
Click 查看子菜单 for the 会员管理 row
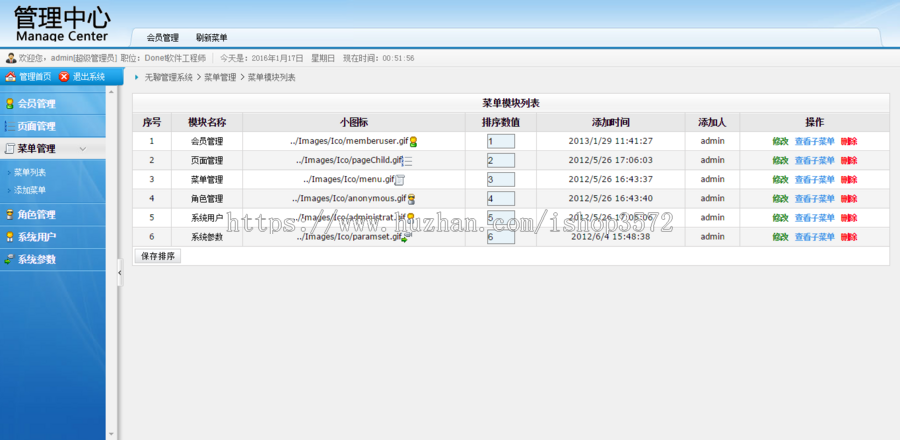(x=814, y=141)
